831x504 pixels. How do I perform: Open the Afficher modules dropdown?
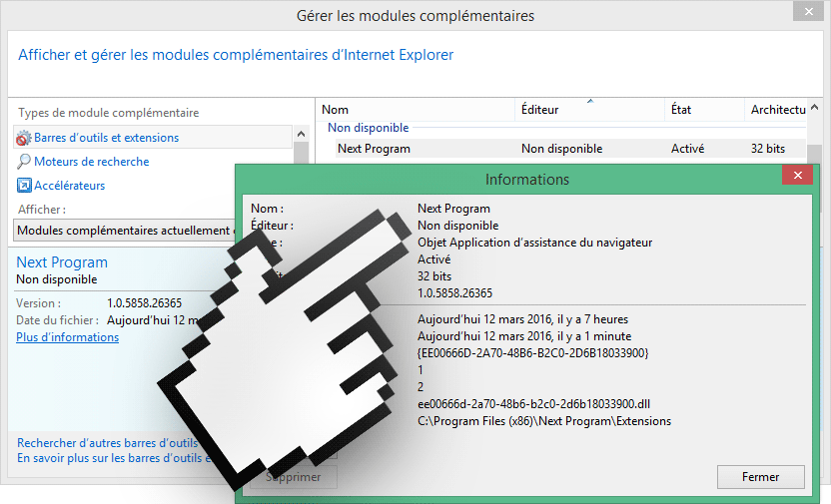[x=124, y=231]
